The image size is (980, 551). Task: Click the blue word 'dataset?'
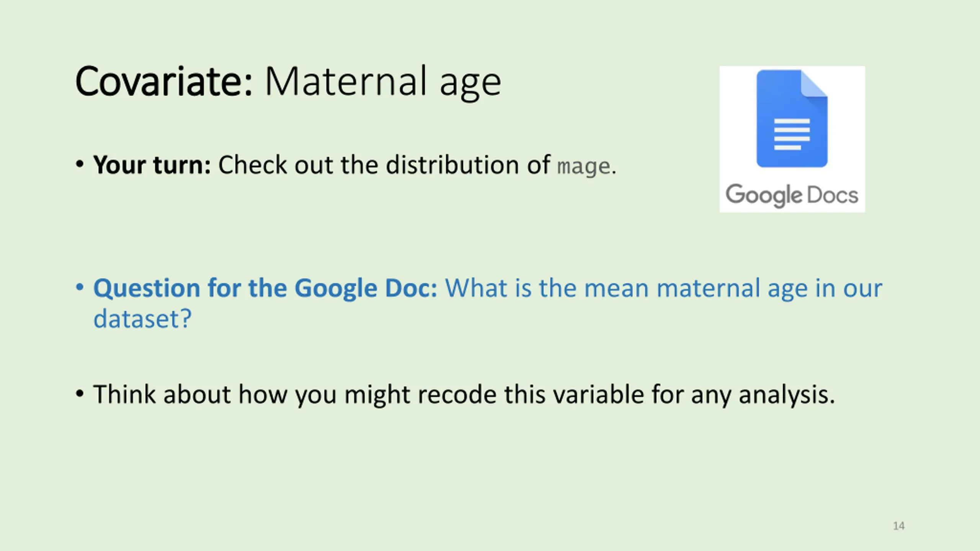[x=142, y=319]
